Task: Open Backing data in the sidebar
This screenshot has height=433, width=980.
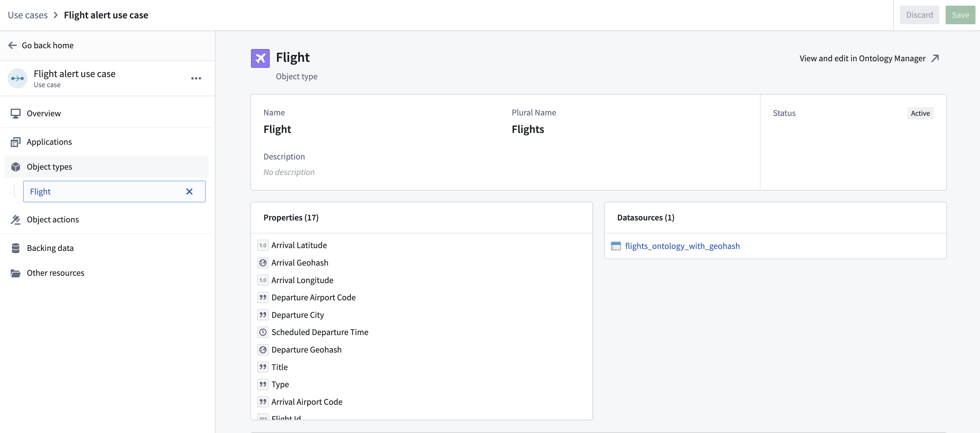Action: (107, 248)
